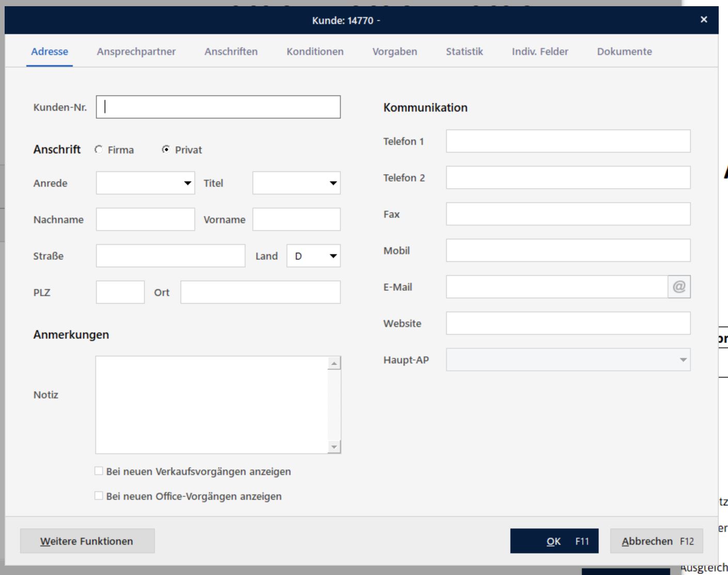Enable Bei neuen Verkaufsvorgängen anzeigen checkbox
Image resolution: width=728 pixels, height=575 pixels.
(99, 471)
